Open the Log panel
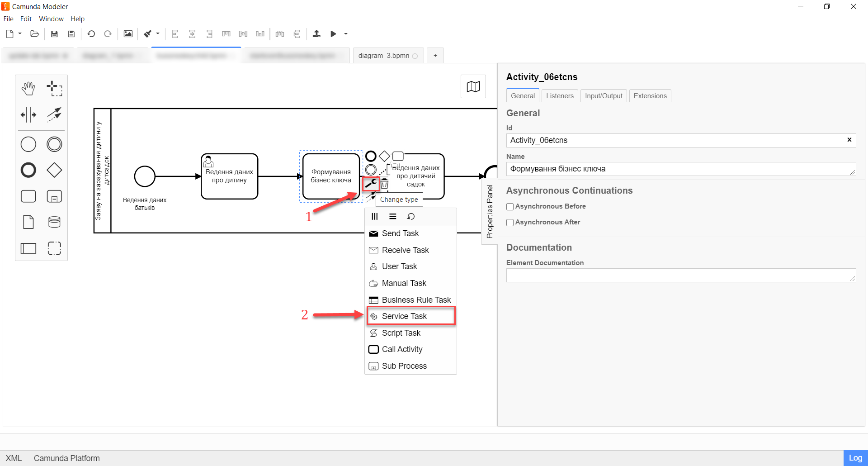Image resolution: width=868 pixels, height=466 pixels. point(855,458)
